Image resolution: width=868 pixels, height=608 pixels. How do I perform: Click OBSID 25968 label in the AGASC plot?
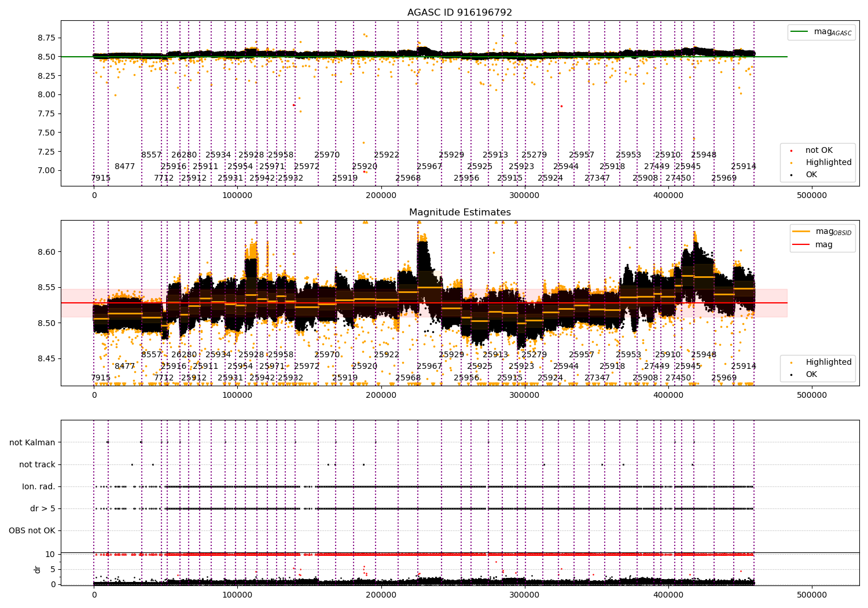click(x=408, y=178)
